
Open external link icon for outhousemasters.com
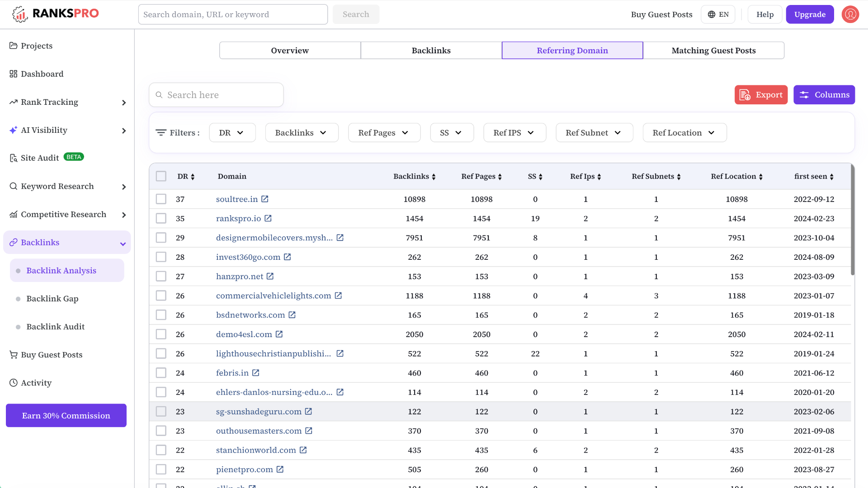[309, 431]
